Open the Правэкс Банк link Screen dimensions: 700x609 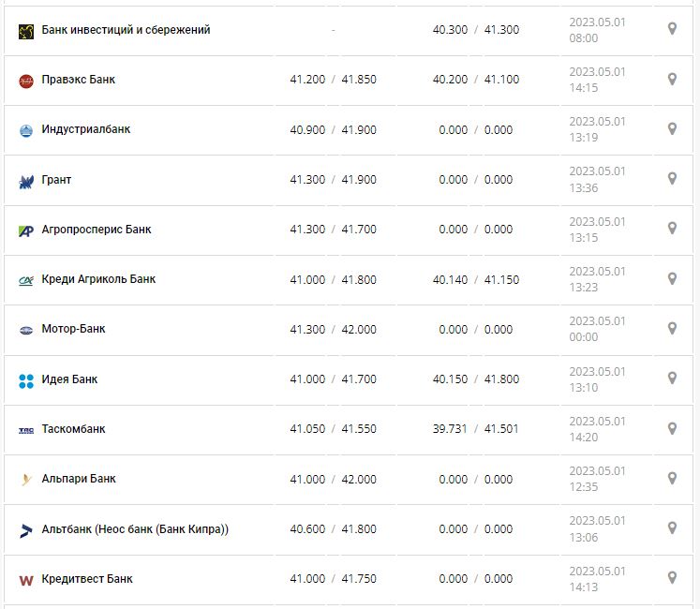(79, 80)
